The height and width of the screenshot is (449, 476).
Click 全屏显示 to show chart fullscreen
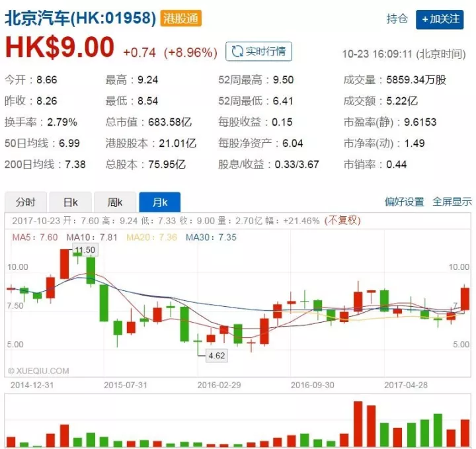pyautogui.click(x=452, y=202)
